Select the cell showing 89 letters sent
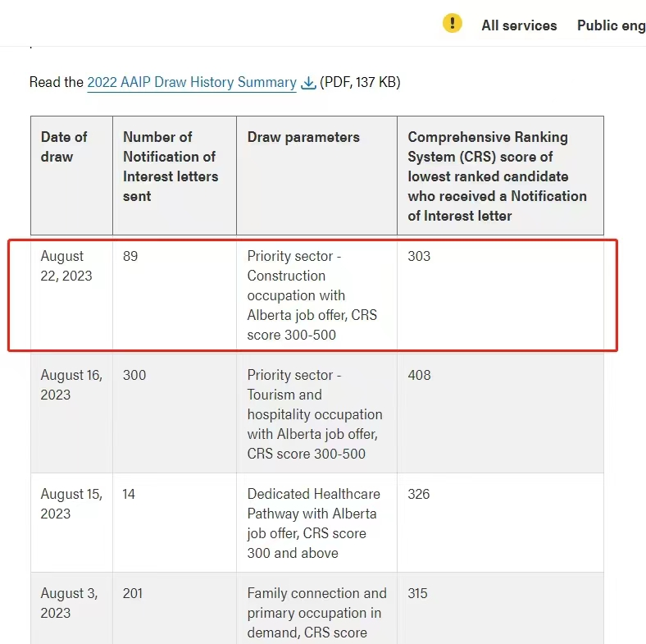This screenshot has height=644, width=646. 175,295
